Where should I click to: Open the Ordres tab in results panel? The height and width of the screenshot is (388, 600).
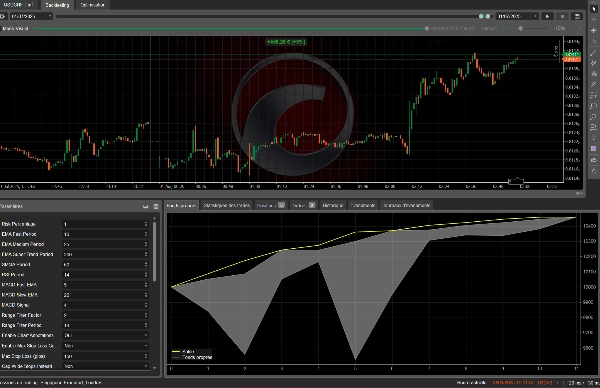303,205
